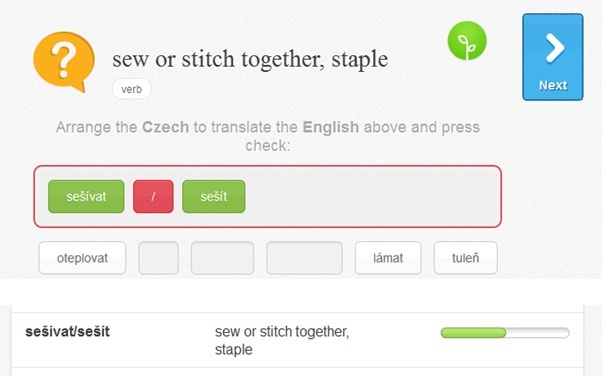Screen dimensions: 608x384
Task: Select the tuleň word tile
Action: 466,258
